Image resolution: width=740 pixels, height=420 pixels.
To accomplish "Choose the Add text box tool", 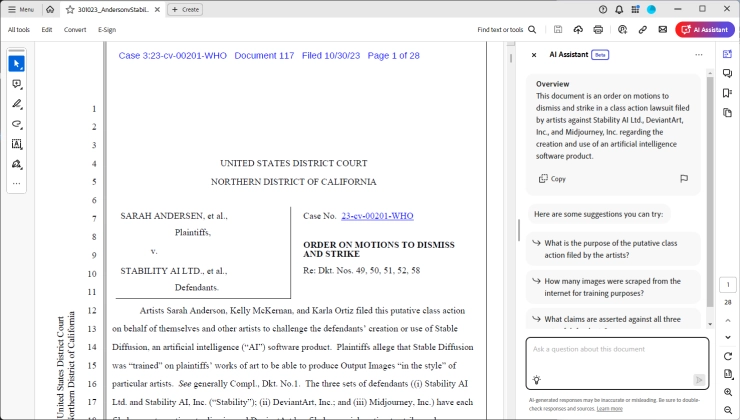I will point(17,144).
